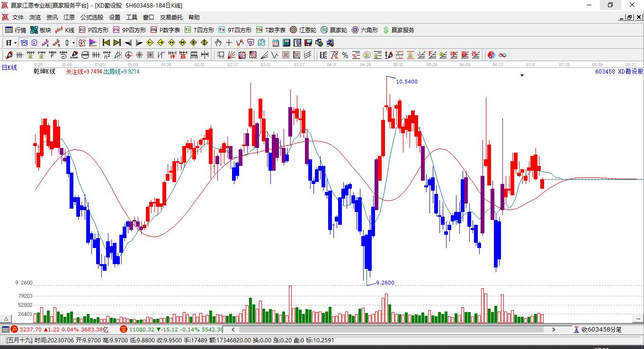
Task: Click the percent sign drawing tool
Action: pyautogui.click(x=345, y=55)
